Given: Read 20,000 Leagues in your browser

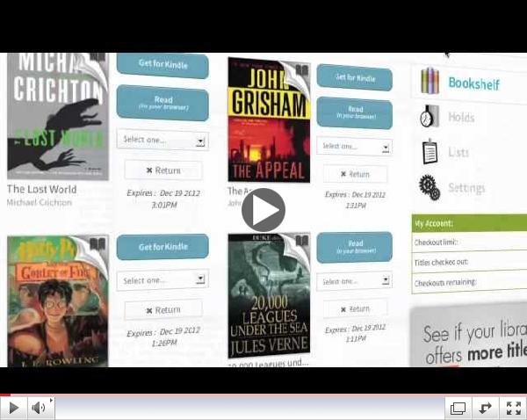Looking at the screenshot, I should [355, 247].
